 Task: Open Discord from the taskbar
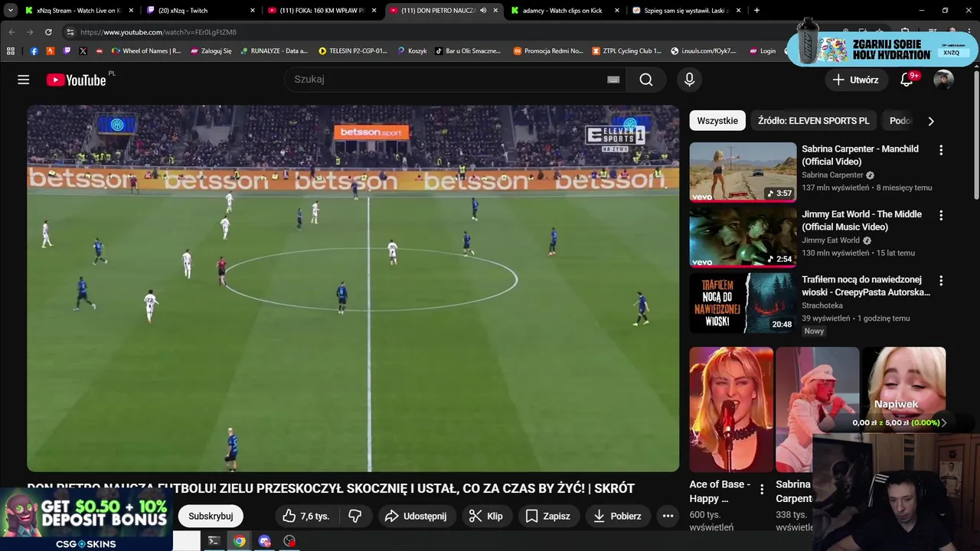(x=264, y=541)
